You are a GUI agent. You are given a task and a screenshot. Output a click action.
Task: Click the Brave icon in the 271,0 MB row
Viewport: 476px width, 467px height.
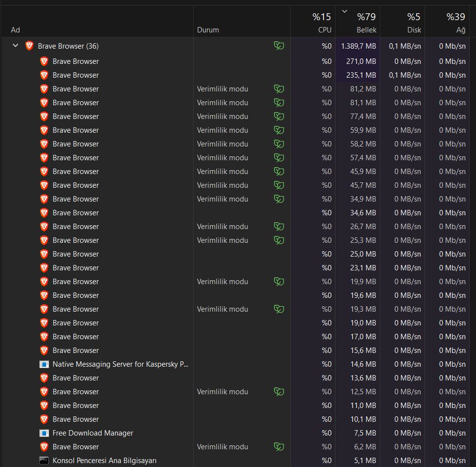tap(44, 61)
